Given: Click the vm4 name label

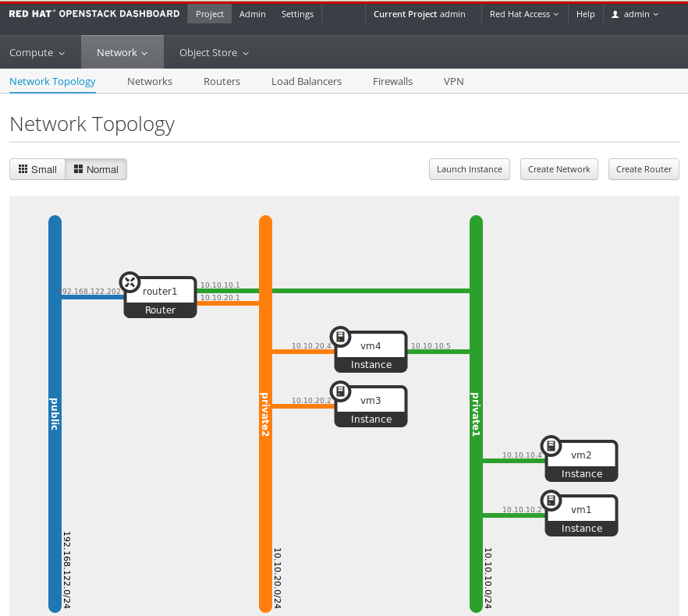Looking at the screenshot, I should pos(371,346).
